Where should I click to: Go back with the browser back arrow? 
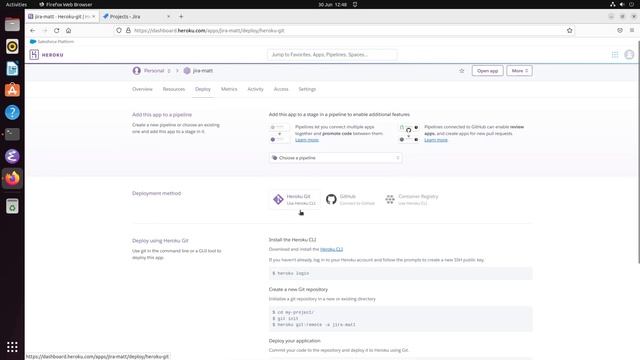(33, 31)
